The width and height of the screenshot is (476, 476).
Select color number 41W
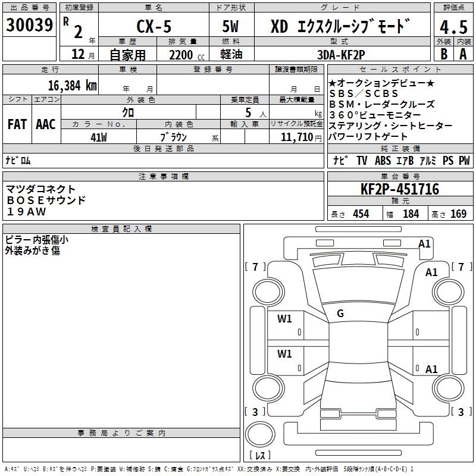coord(99,137)
